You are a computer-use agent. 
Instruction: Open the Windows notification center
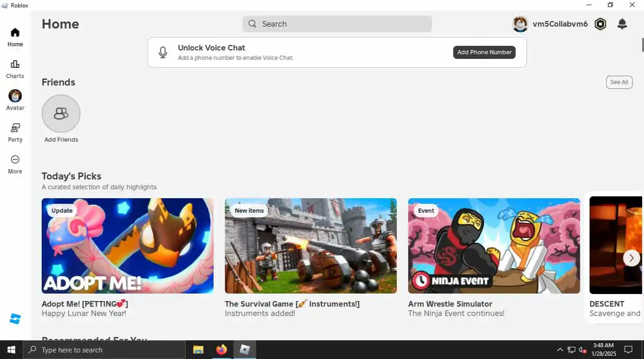(629, 350)
